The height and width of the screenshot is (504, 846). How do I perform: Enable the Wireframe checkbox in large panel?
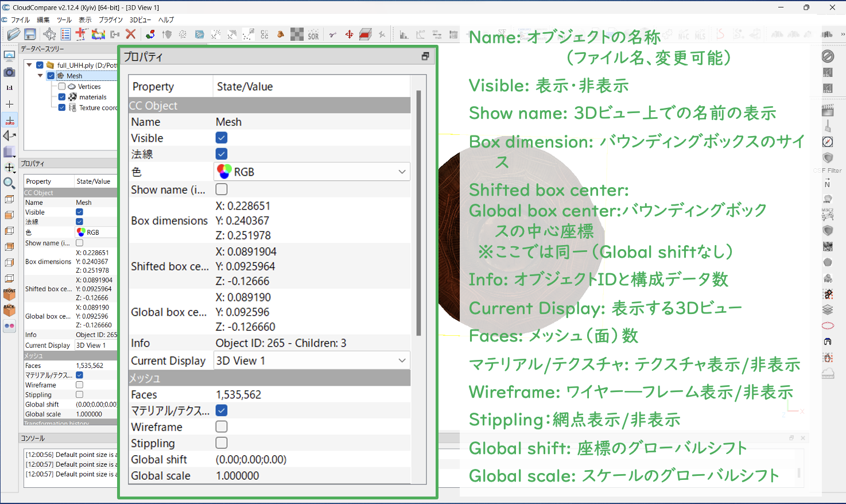point(222,427)
